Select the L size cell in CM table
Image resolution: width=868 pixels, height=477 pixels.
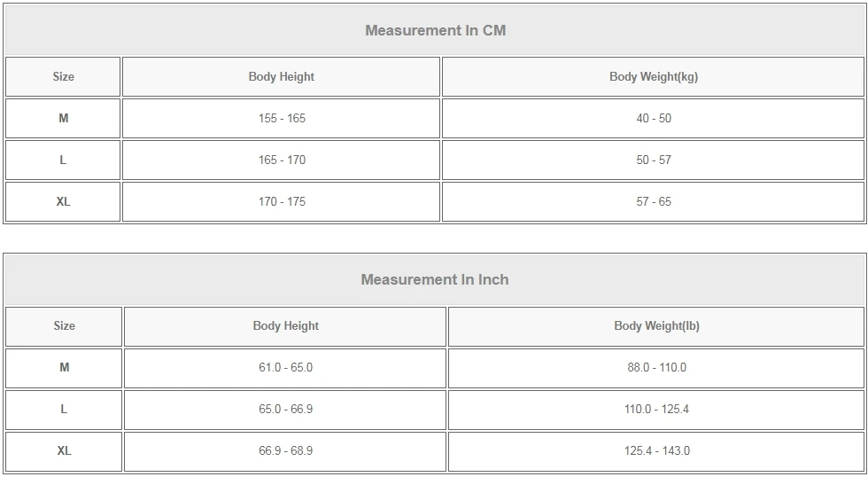pyautogui.click(x=63, y=160)
